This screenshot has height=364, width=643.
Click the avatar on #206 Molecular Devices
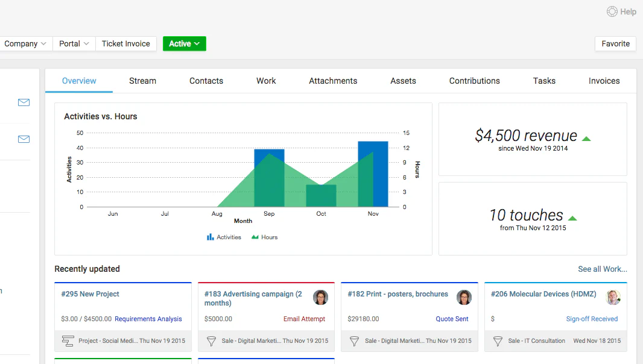(613, 297)
